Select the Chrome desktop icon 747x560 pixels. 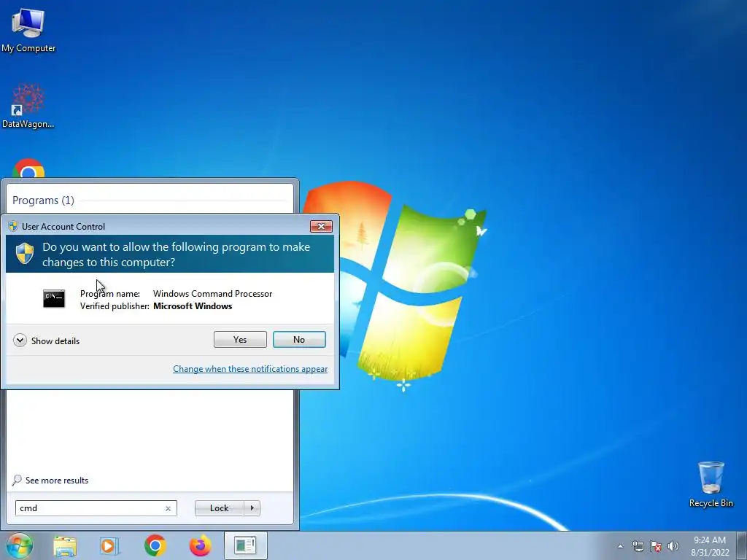pyautogui.click(x=28, y=168)
